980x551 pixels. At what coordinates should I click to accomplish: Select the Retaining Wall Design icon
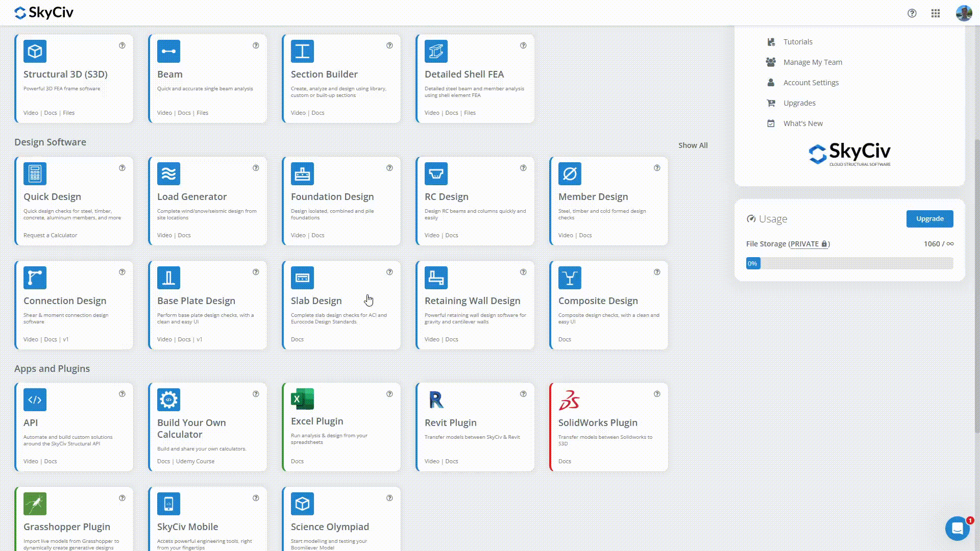pyautogui.click(x=436, y=278)
